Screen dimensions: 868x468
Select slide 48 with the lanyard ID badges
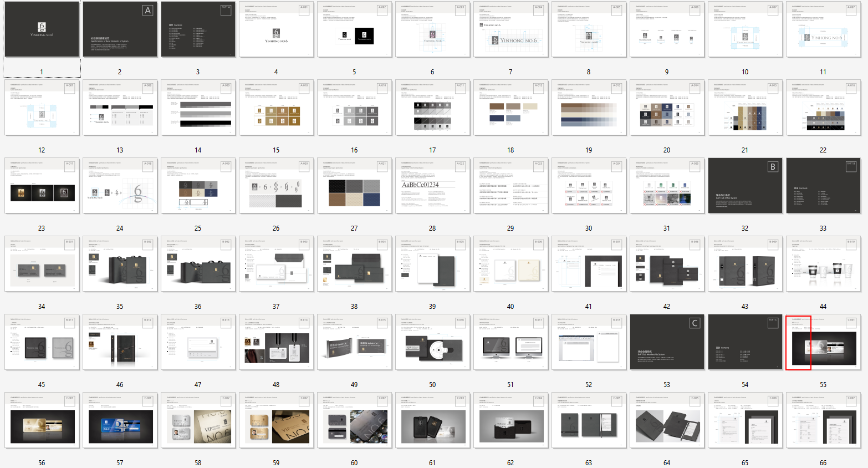(276, 342)
